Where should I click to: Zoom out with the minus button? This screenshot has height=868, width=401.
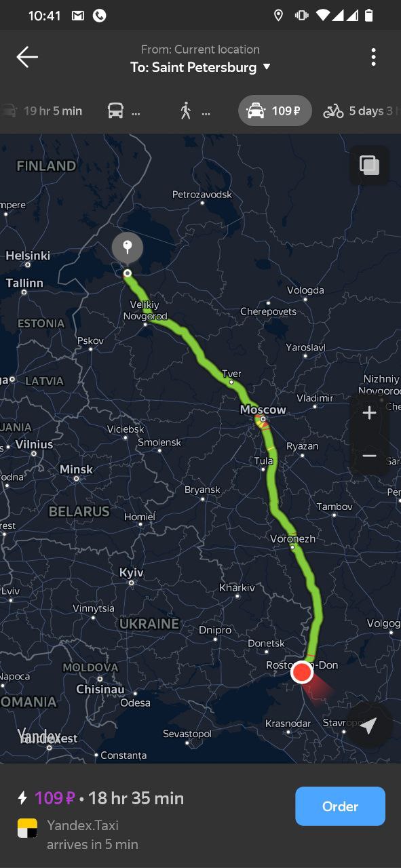[x=369, y=456]
